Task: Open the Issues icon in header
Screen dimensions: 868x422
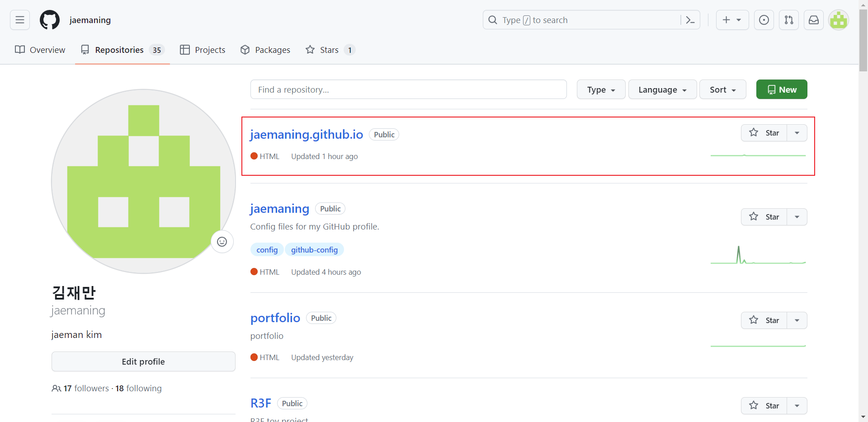Action: tap(764, 20)
